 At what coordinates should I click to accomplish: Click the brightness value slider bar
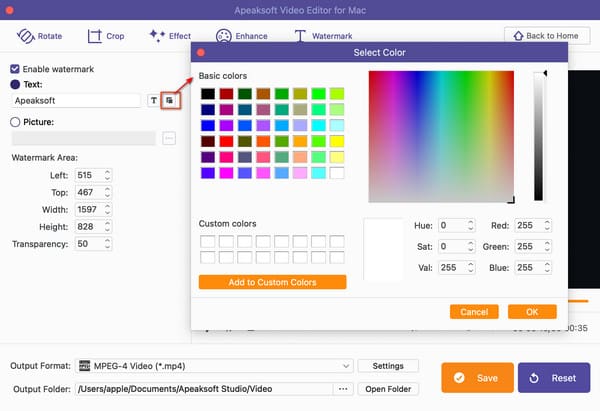538,136
